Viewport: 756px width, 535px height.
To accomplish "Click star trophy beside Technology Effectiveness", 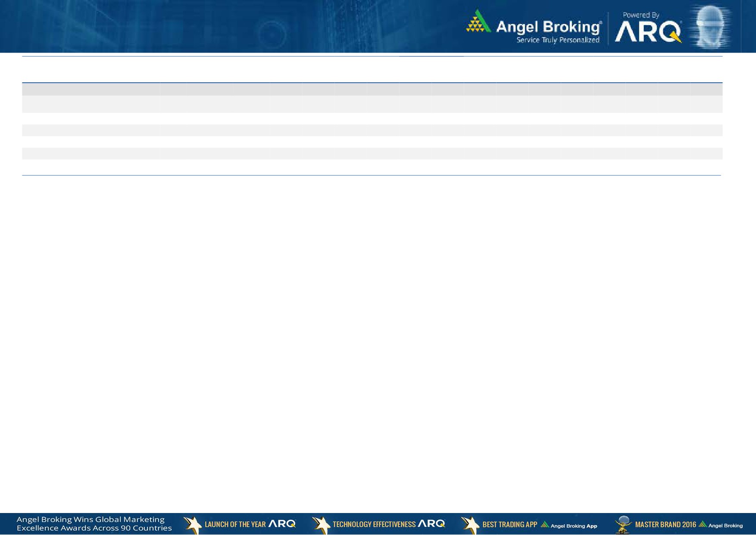I will point(321,525).
